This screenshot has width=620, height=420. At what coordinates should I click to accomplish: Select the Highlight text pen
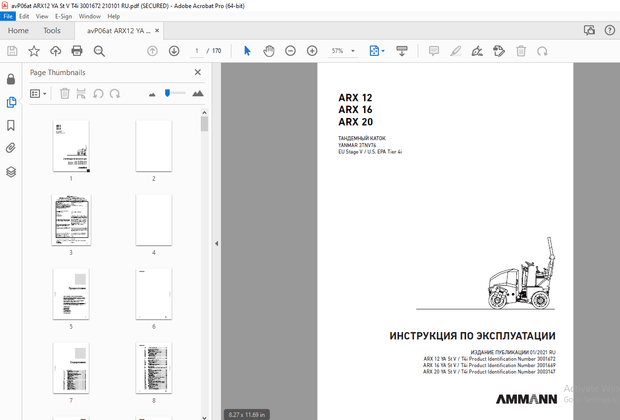pyautogui.click(x=456, y=51)
